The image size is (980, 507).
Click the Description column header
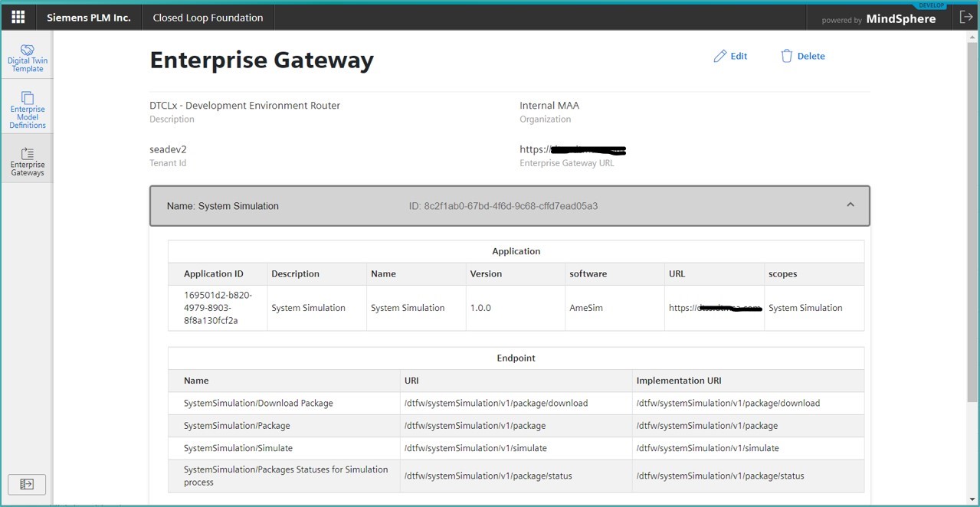coord(295,274)
